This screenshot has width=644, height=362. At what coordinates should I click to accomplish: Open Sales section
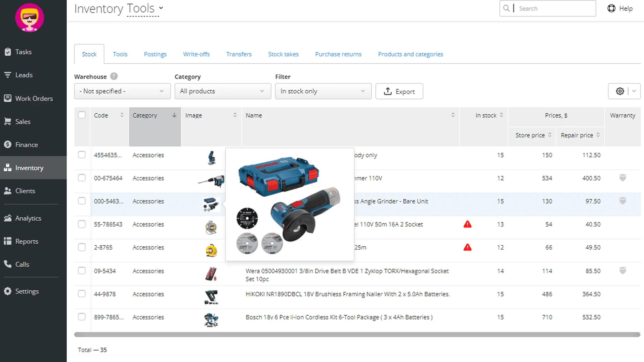click(x=17, y=121)
